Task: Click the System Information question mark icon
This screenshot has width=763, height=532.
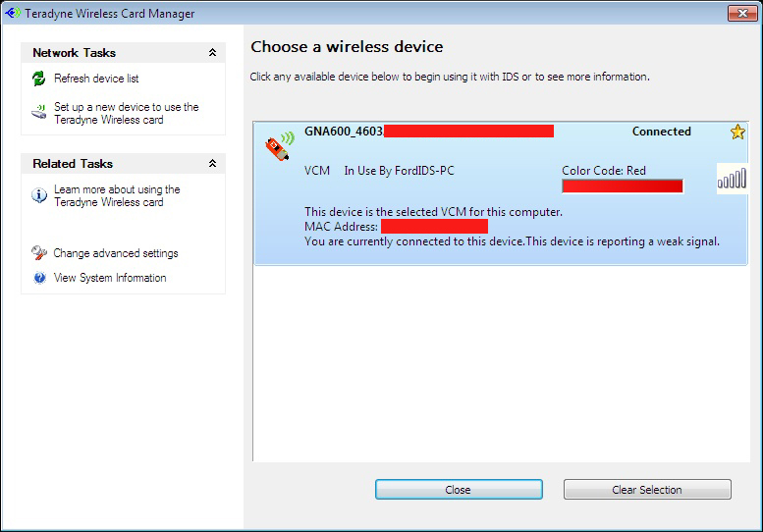Action: (39, 278)
